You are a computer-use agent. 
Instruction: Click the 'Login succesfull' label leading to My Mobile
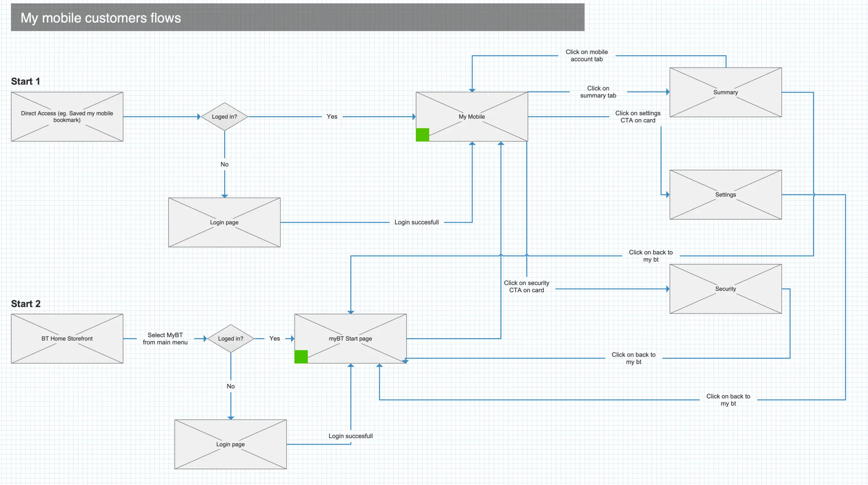click(x=417, y=222)
